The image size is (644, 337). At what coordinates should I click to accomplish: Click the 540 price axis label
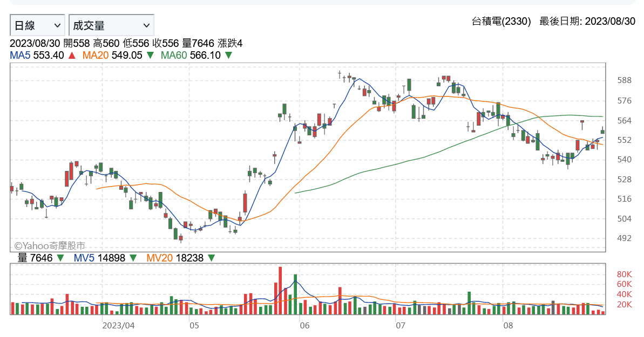click(624, 160)
